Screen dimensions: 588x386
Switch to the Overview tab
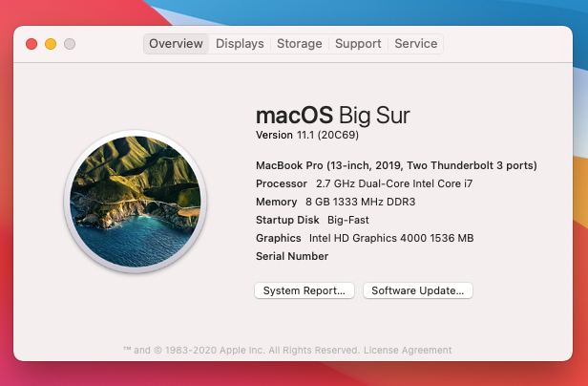[176, 44]
